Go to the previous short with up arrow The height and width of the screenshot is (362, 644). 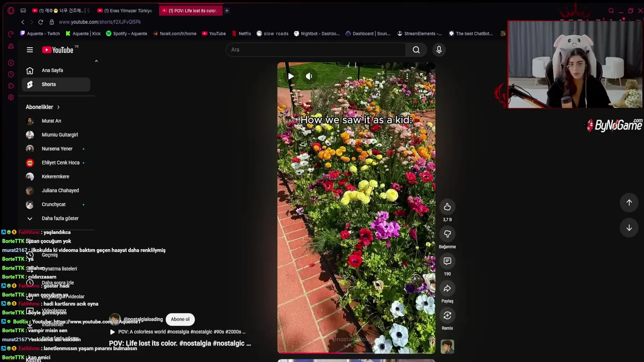pyautogui.click(x=629, y=203)
